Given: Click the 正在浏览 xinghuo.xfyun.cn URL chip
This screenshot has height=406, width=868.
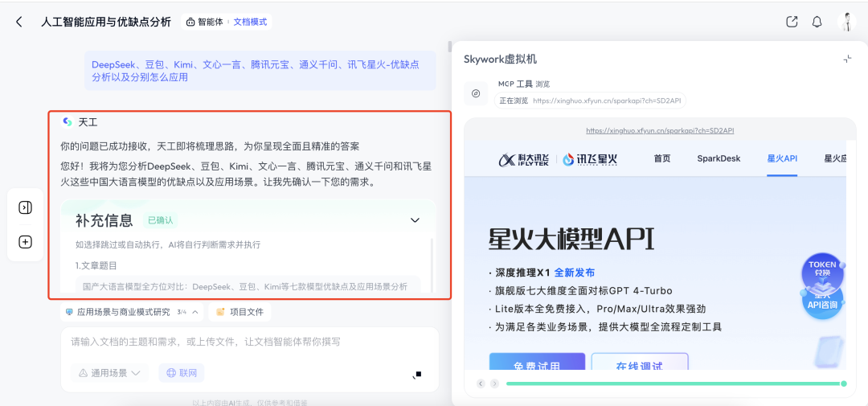Looking at the screenshot, I should 590,100.
